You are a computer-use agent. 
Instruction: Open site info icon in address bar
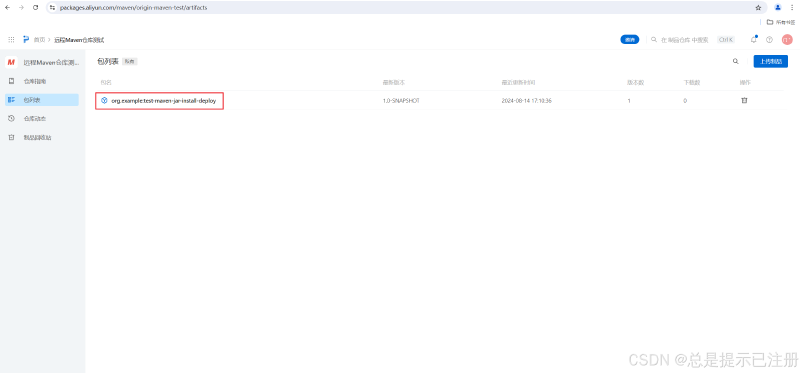[x=52, y=8]
